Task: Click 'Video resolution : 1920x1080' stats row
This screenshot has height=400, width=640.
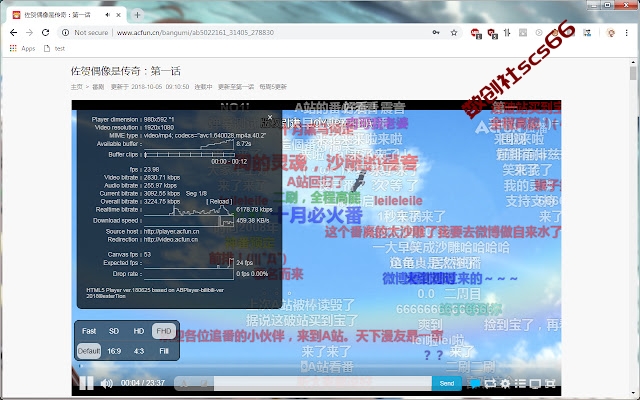Action: tap(134, 127)
